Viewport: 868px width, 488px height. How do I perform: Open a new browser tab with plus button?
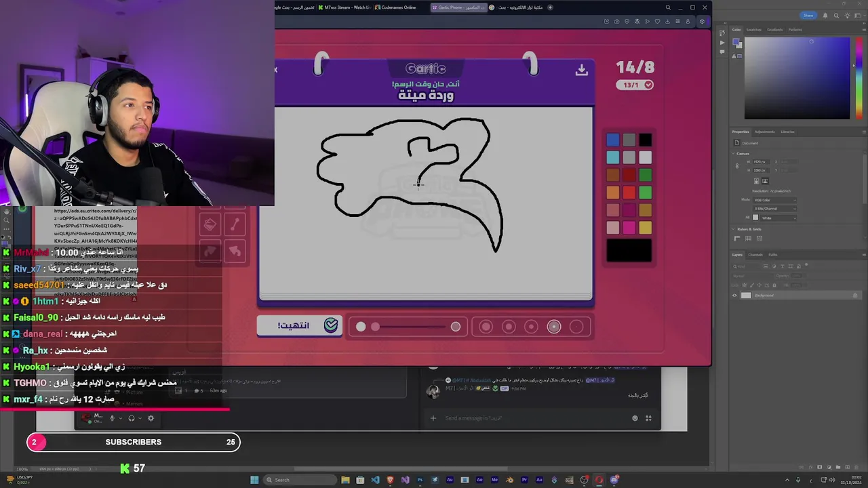550,7
